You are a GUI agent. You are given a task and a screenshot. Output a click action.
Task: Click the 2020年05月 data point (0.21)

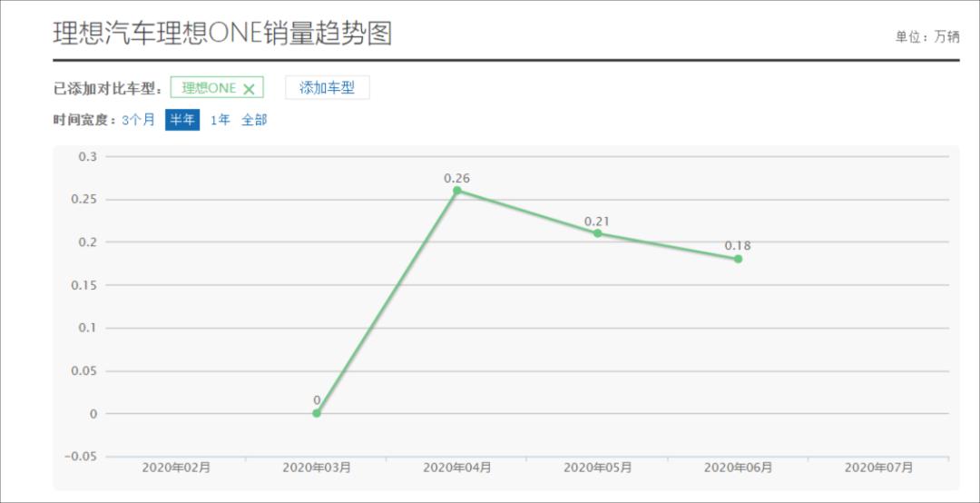click(597, 232)
